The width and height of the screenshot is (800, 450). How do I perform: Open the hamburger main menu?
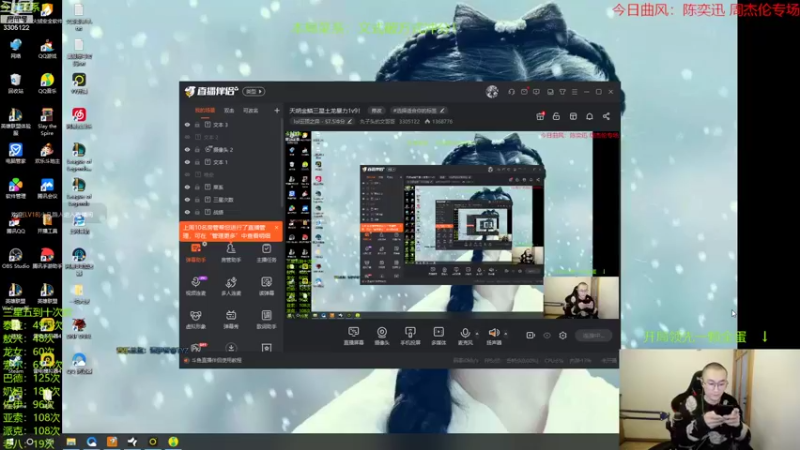(x=574, y=92)
